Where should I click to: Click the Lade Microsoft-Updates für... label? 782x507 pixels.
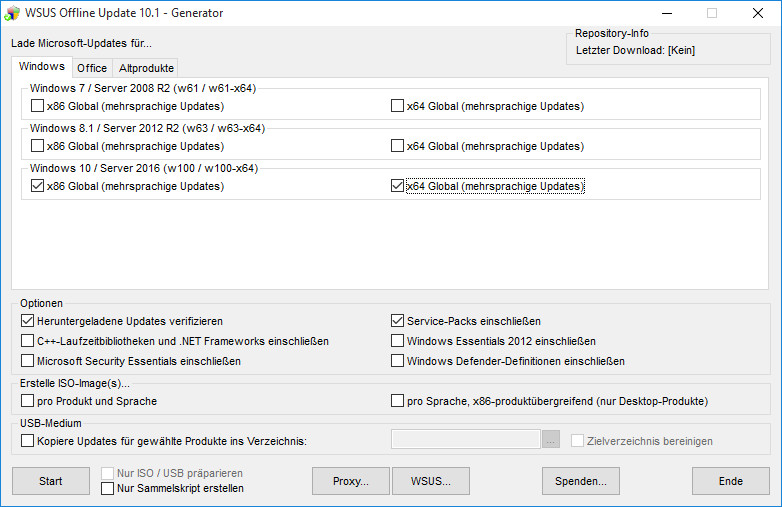[x=81, y=43]
